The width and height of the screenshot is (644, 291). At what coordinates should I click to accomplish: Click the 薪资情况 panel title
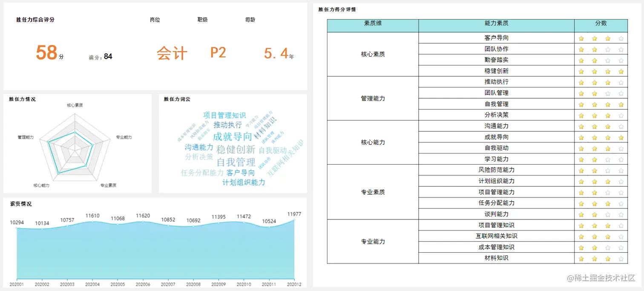[21, 204]
